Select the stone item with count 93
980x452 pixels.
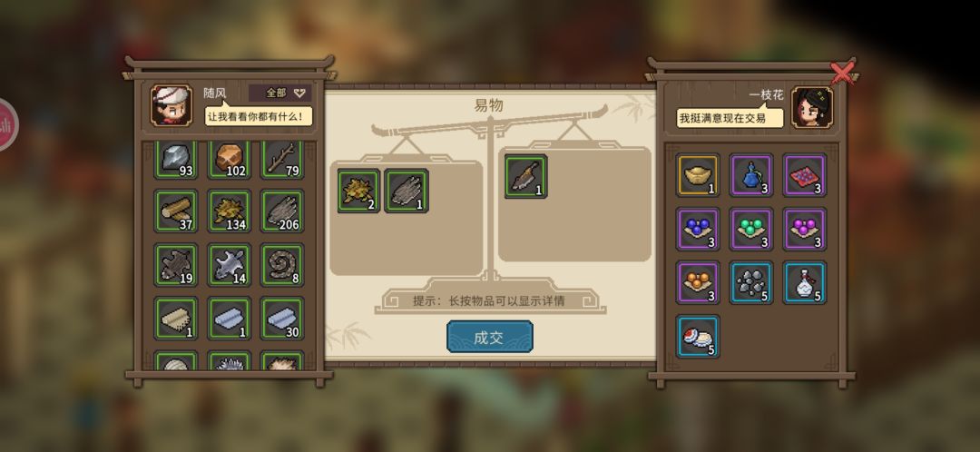point(176,160)
